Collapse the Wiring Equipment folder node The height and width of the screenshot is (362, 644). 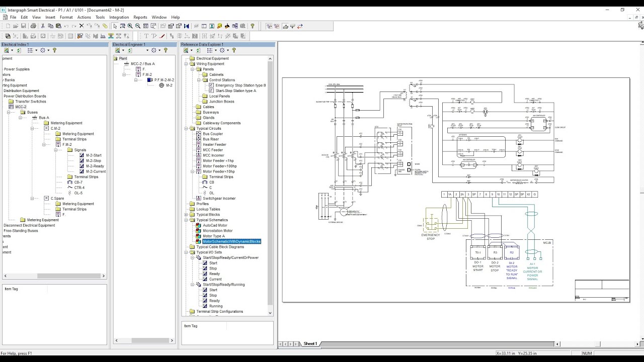(x=186, y=64)
